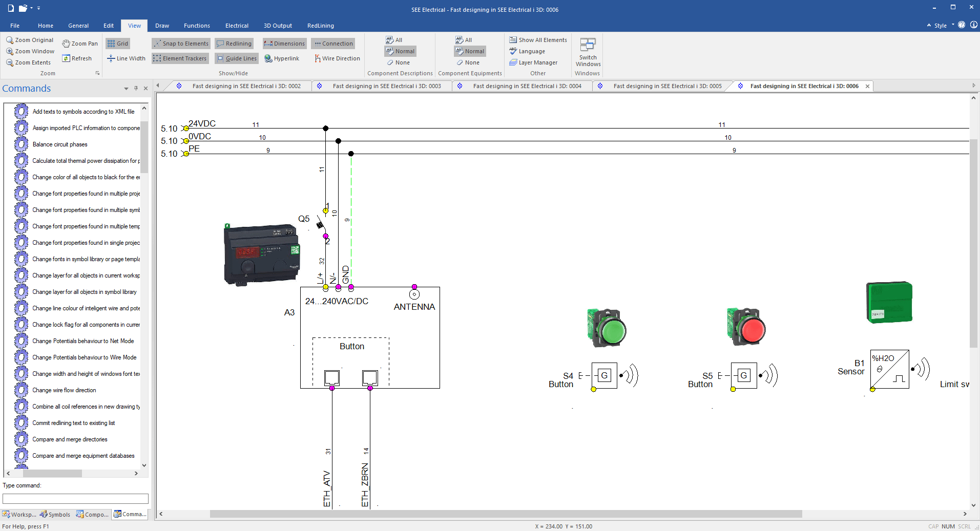Select the Zoom Pan tool
The height and width of the screenshot is (531, 980).
pyautogui.click(x=80, y=43)
